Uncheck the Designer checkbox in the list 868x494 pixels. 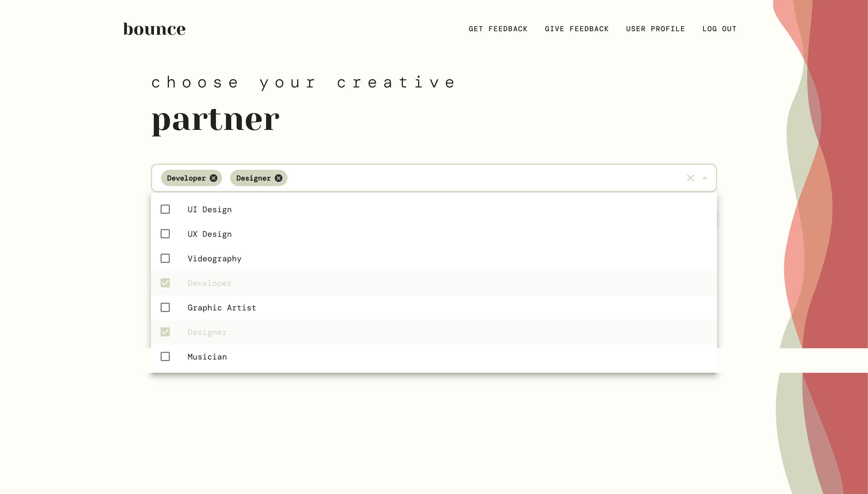tap(165, 332)
